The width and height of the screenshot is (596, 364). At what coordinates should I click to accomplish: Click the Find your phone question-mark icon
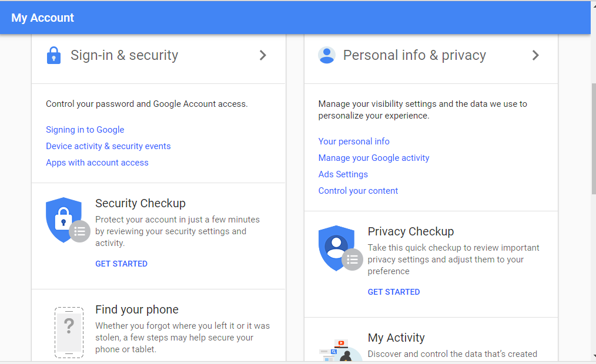[69, 332]
